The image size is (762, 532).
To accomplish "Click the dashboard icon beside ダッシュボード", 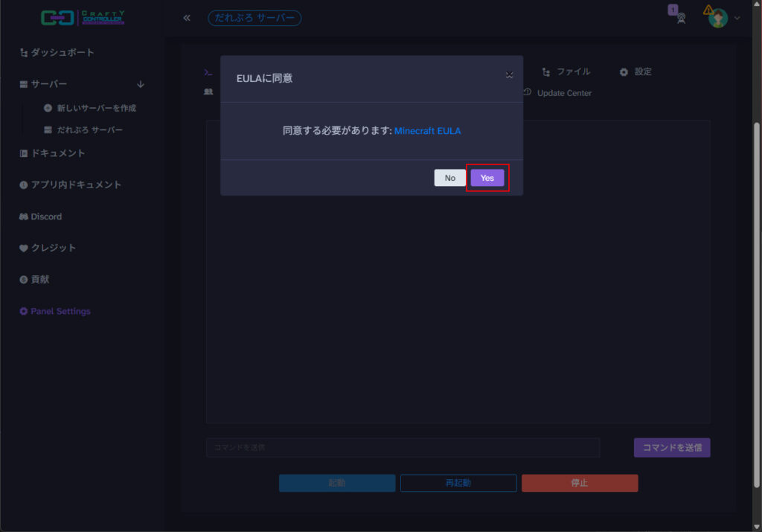I will pos(23,53).
